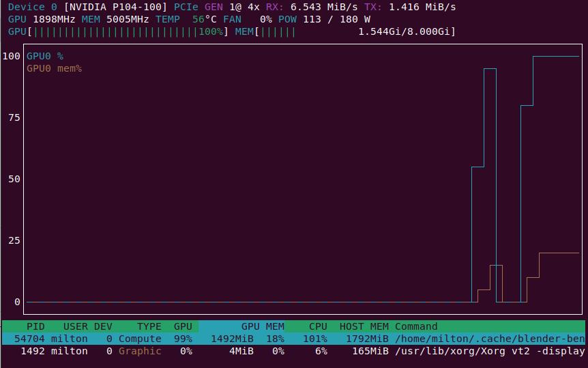Select the blender process row PID 54704
The width and height of the screenshot is (588, 368).
(x=293, y=339)
